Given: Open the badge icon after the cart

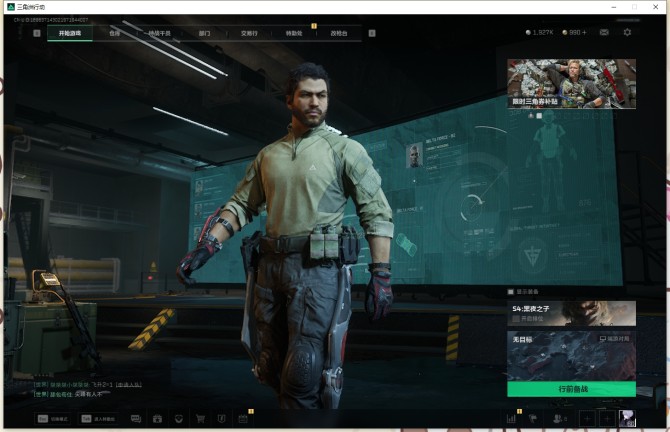Looking at the screenshot, I should click(221, 419).
